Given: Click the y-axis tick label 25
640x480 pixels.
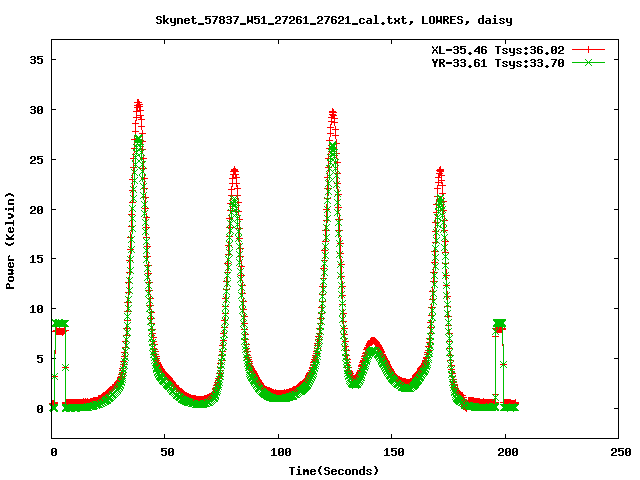Looking at the screenshot, I should tap(36, 160).
